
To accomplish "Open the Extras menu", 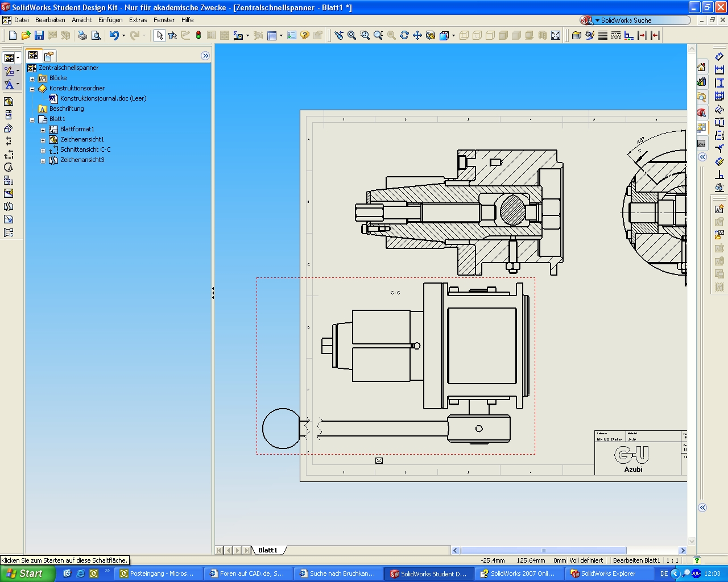I will pos(138,20).
